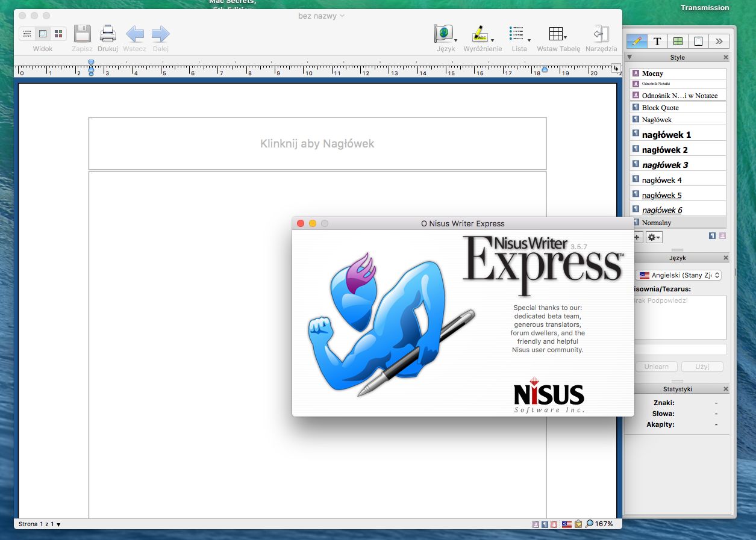Screen dimensions: 756x540
Task: Open the Angielski (Stany Zj.) language dropdown
Action: tap(679, 275)
